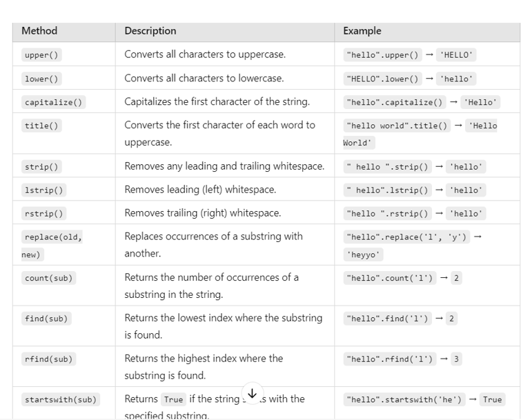
Task: Select the count(sub) method code chip
Action: [x=49, y=278]
